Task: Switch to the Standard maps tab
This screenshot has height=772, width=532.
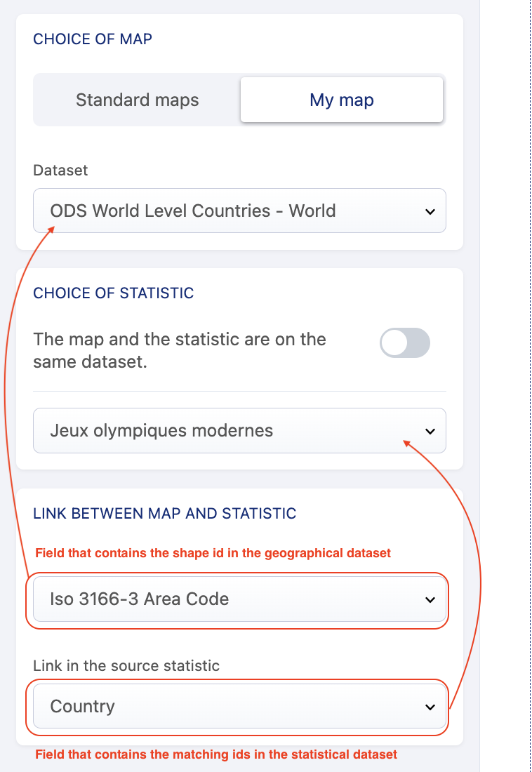Action: click(138, 100)
